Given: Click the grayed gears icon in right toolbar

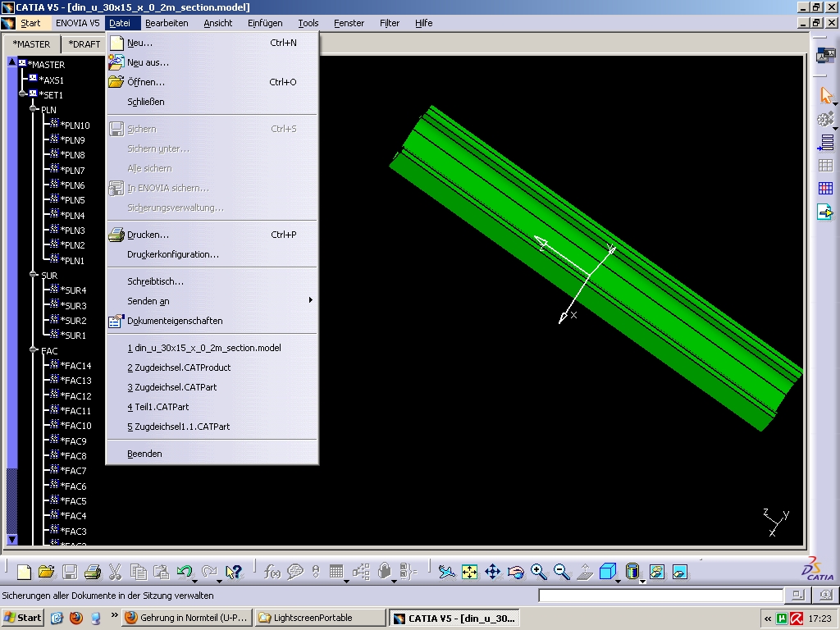Looking at the screenshot, I should [825, 119].
